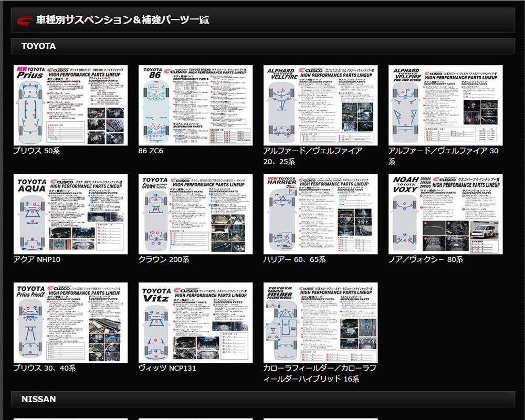Click the アクア NHP10 caption link
Screen dimensions: 525x420
(x=37, y=259)
